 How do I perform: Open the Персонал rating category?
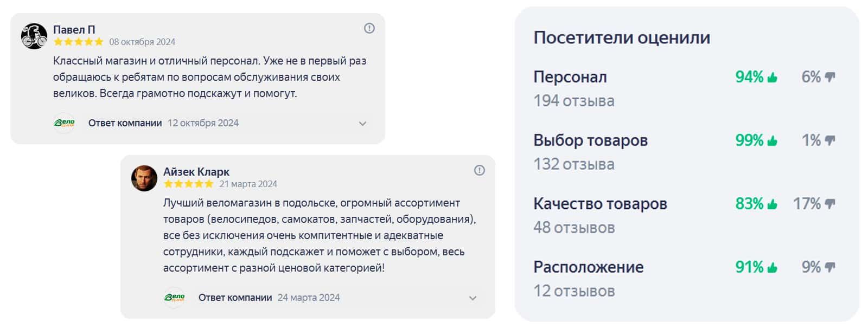click(570, 77)
